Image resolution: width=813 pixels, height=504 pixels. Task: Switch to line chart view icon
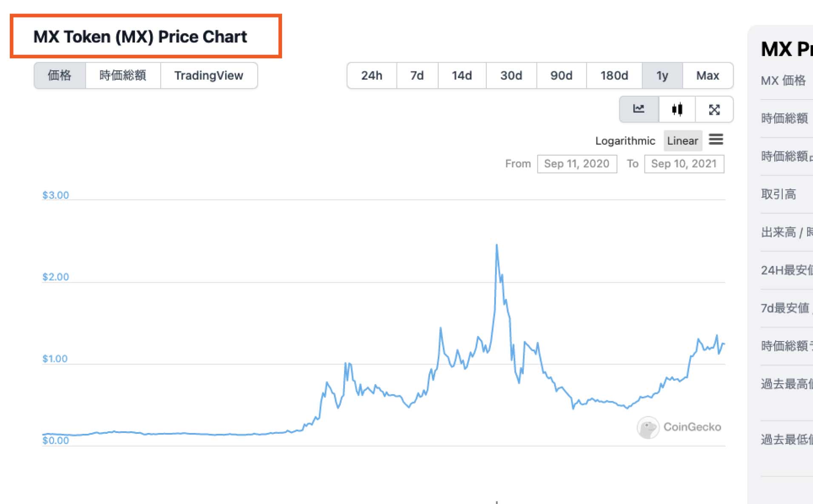(639, 109)
